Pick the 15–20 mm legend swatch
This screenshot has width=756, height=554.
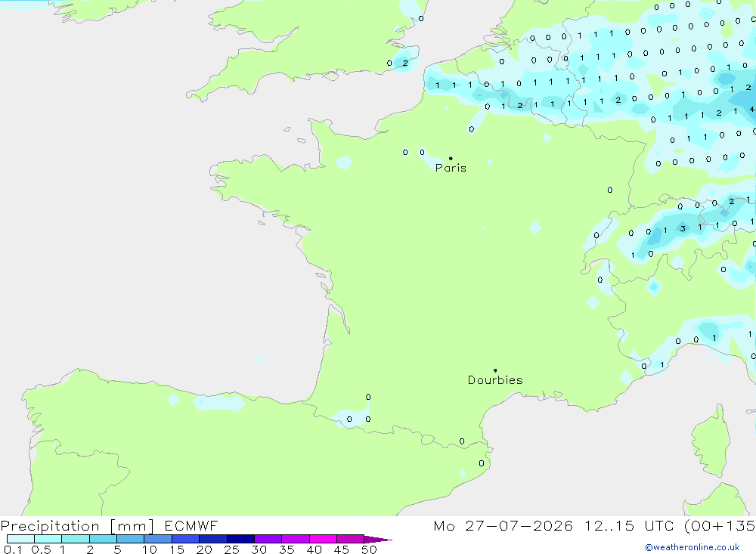coord(186,539)
